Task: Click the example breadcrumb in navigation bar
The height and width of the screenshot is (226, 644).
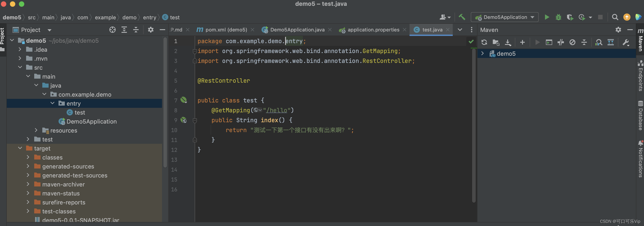Action: (x=105, y=18)
